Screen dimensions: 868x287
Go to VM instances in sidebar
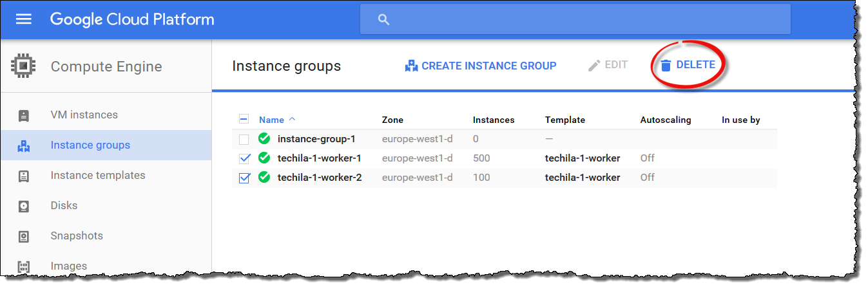tap(84, 115)
